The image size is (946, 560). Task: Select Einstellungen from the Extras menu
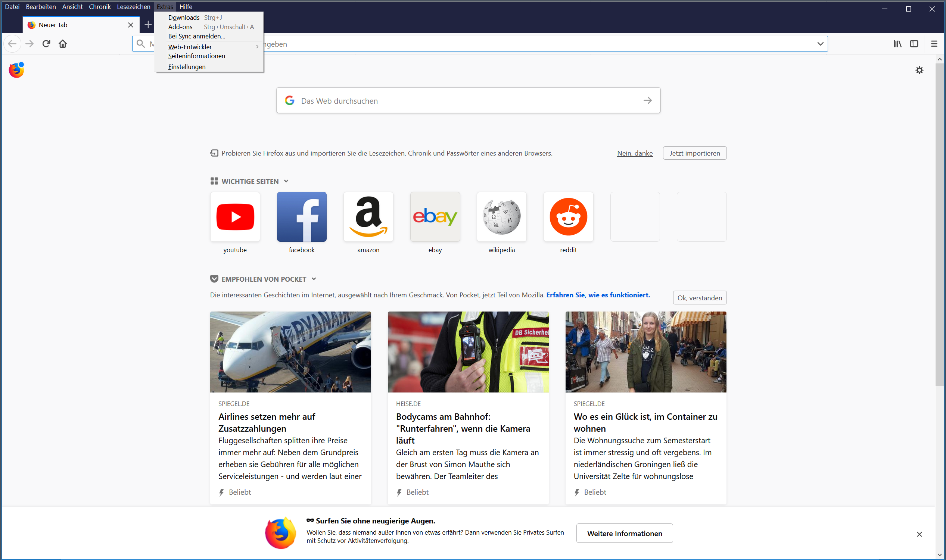tap(187, 67)
